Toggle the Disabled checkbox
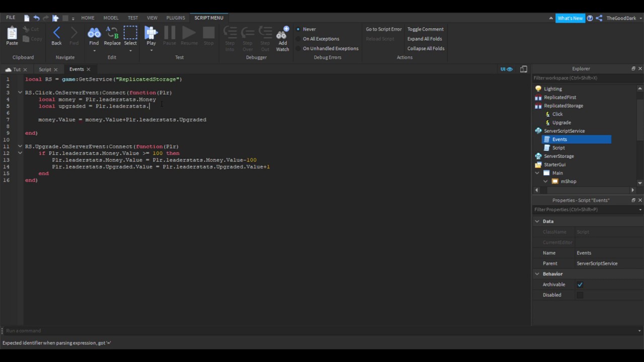This screenshot has height=362, width=644. 580,295
